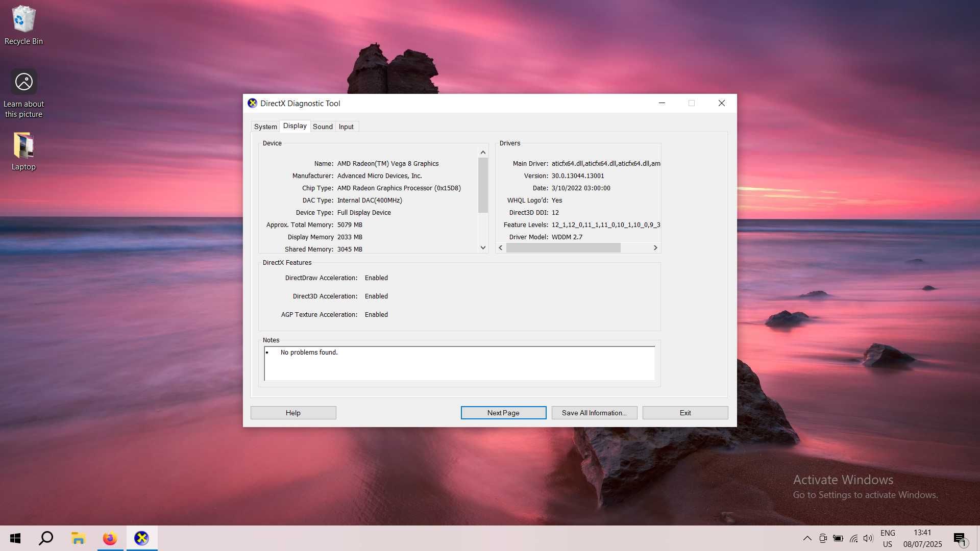Image resolution: width=980 pixels, height=551 pixels.
Task: Click the ENG US language indicator
Action: pos(888,538)
